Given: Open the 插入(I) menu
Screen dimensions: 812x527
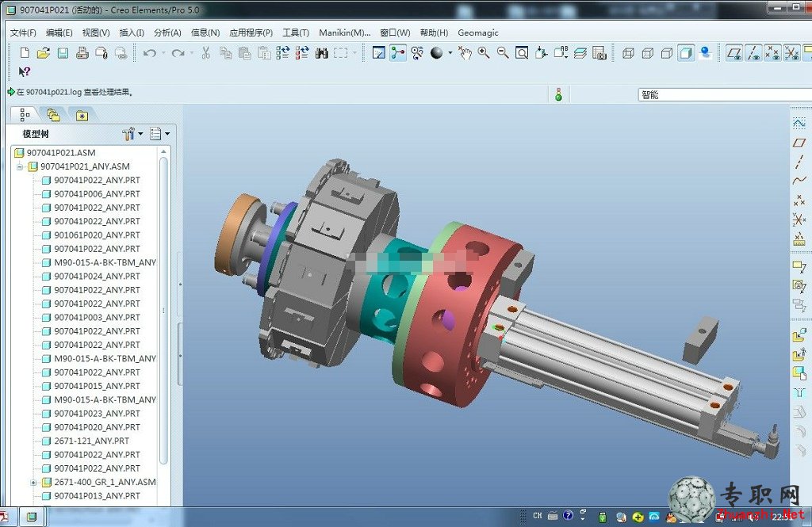Looking at the screenshot, I should coord(132,33).
